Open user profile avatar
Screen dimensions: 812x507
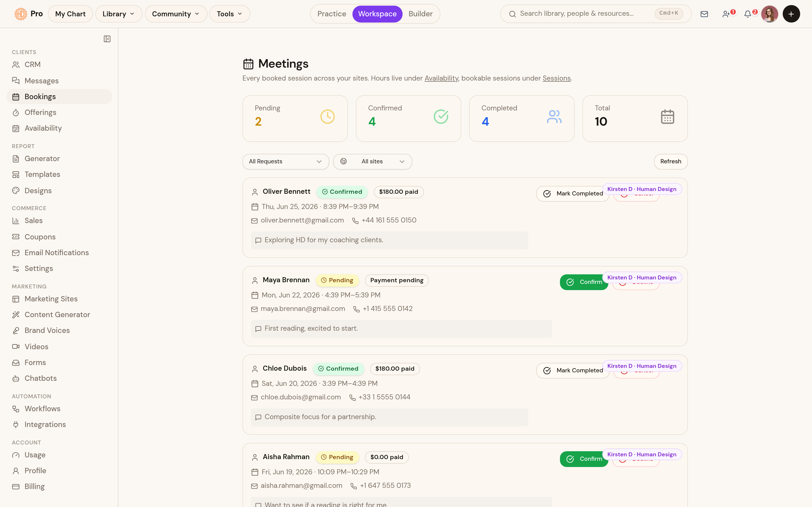pos(769,14)
